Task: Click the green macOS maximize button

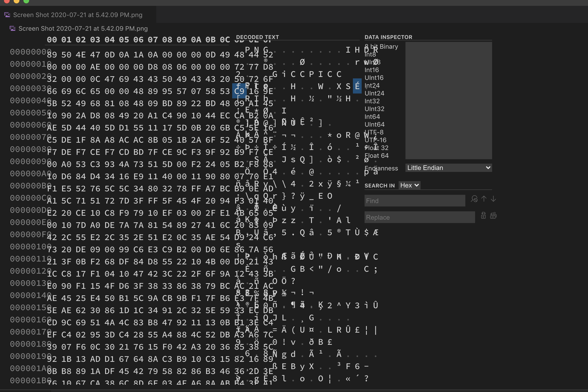Action: (26, 1)
